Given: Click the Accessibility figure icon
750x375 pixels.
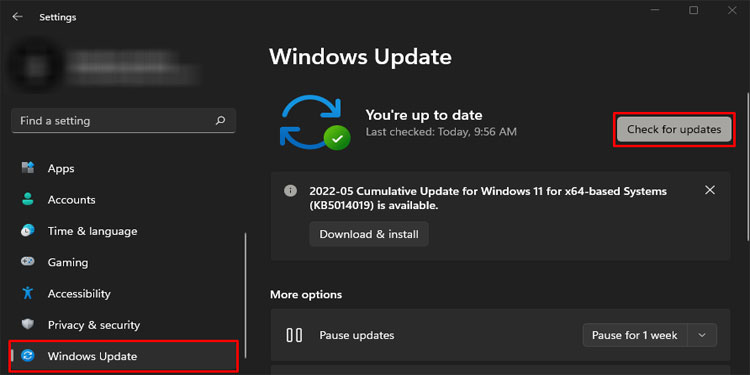Looking at the screenshot, I should [28, 293].
